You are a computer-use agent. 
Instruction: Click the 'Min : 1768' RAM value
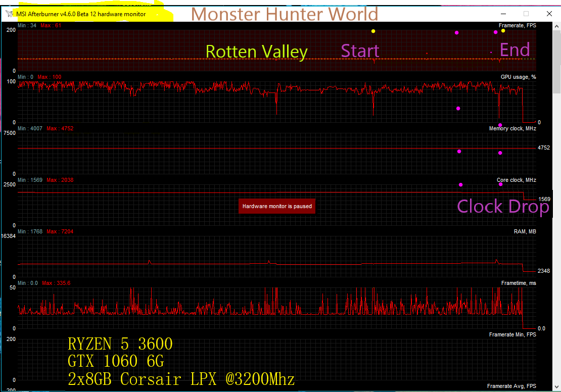pos(30,231)
